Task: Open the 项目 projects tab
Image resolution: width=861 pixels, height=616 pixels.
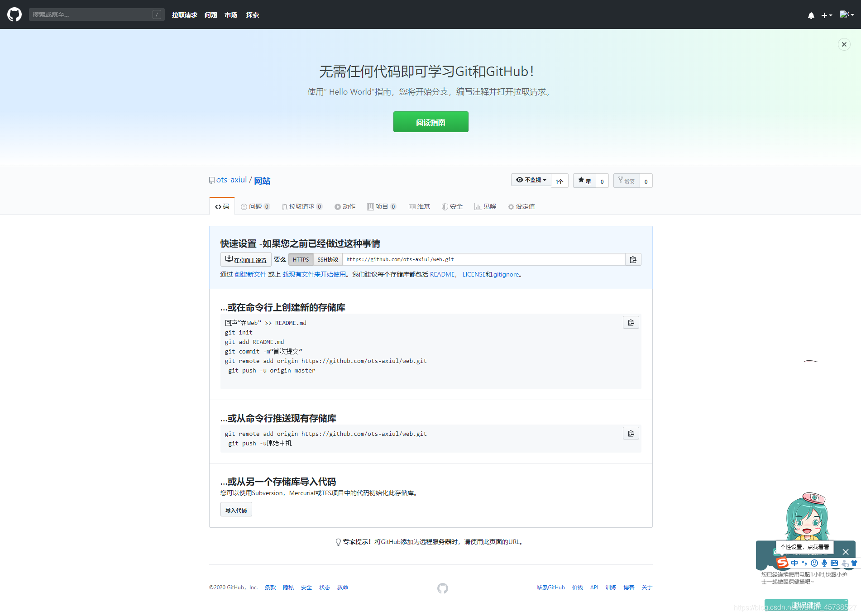Action: pyautogui.click(x=382, y=206)
